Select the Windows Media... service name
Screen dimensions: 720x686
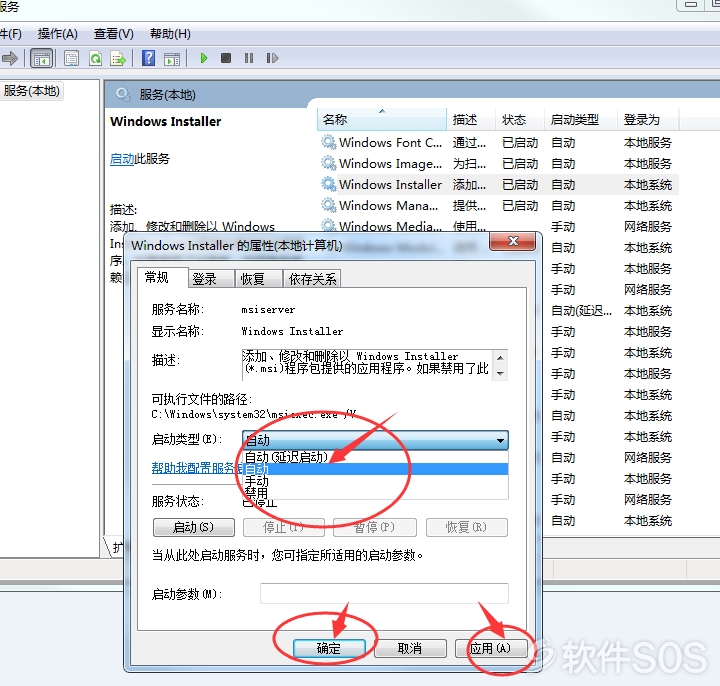point(390,225)
